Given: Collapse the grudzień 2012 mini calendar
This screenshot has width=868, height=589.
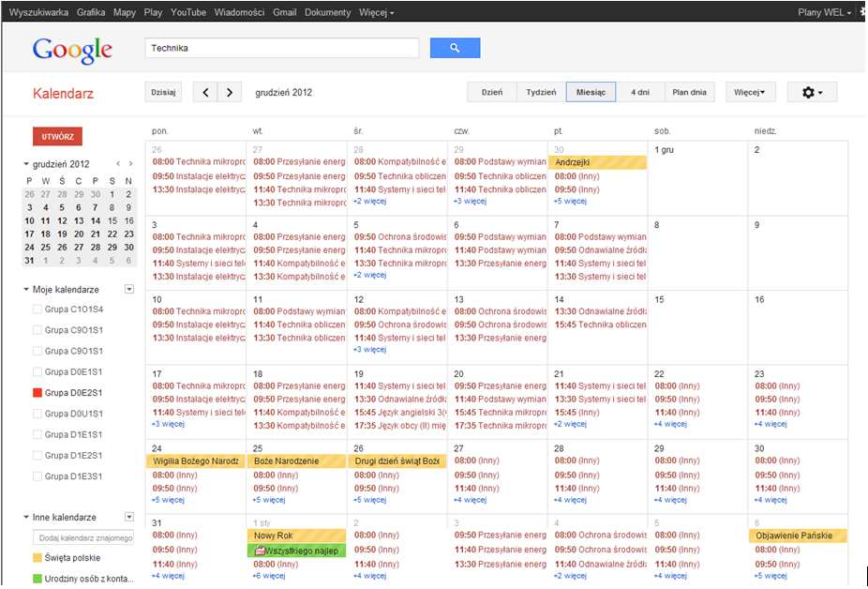Looking at the screenshot, I should (26, 164).
